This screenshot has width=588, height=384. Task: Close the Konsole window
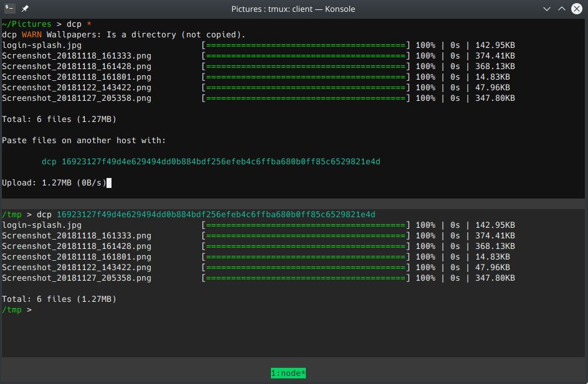pos(577,9)
